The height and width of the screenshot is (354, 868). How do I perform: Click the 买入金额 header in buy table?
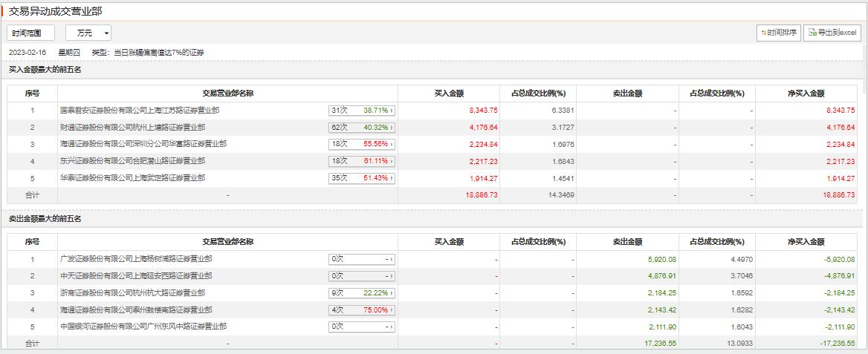coord(449,94)
